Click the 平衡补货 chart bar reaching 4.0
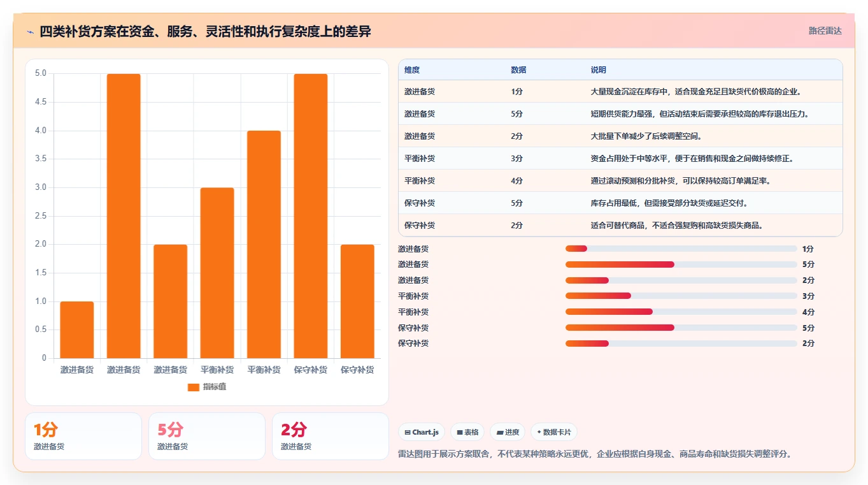The height and width of the screenshot is (485, 868). click(264, 244)
